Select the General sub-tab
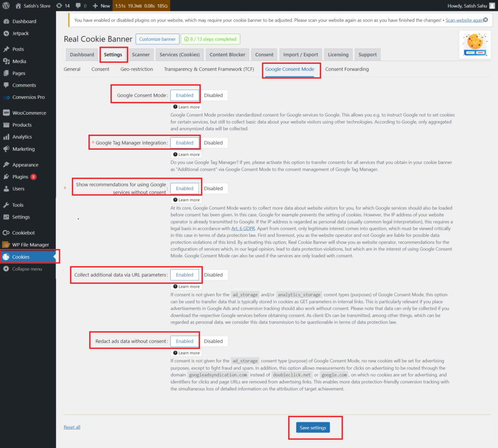The width and height of the screenshot is (498, 448). [72, 69]
